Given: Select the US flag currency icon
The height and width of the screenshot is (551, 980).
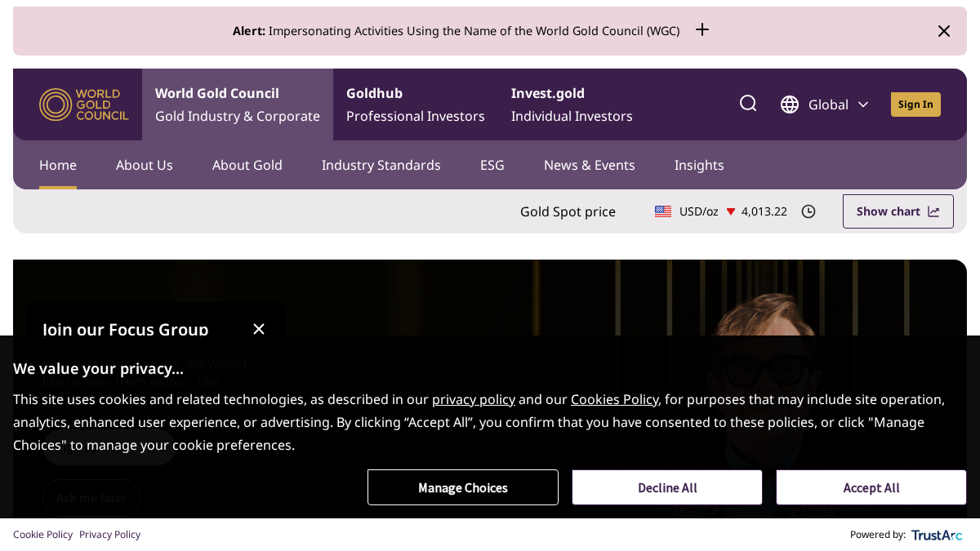Looking at the screenshot, I should point(663,211).
